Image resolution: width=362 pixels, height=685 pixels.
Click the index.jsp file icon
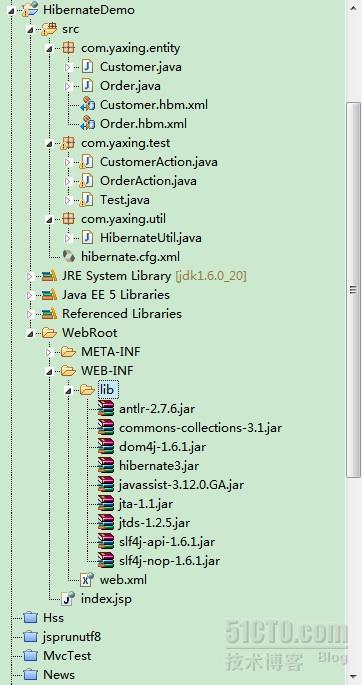(69, 599)
